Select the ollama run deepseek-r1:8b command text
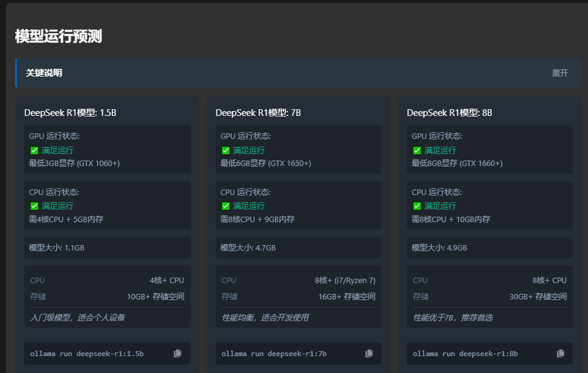The image size is (588, 373). 465,354
